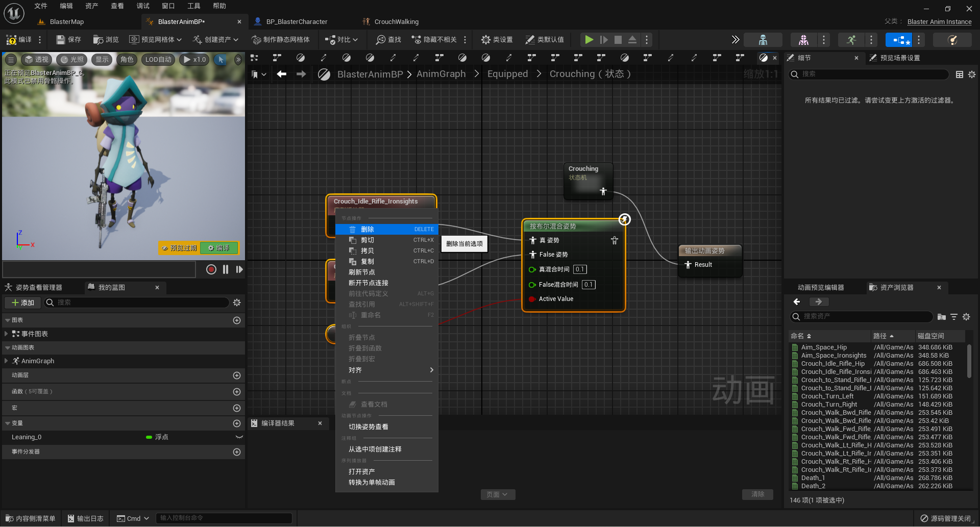Toggle the Perspective view button
The width and height of the screenshot is (980, 527).
[36, 60]
